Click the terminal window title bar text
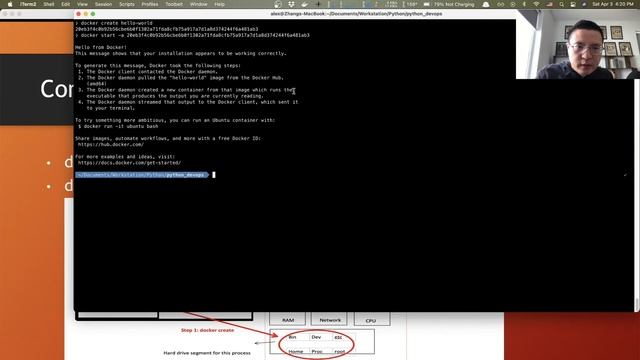The height and width of the screenshot is (360, 640). [356, 14]
